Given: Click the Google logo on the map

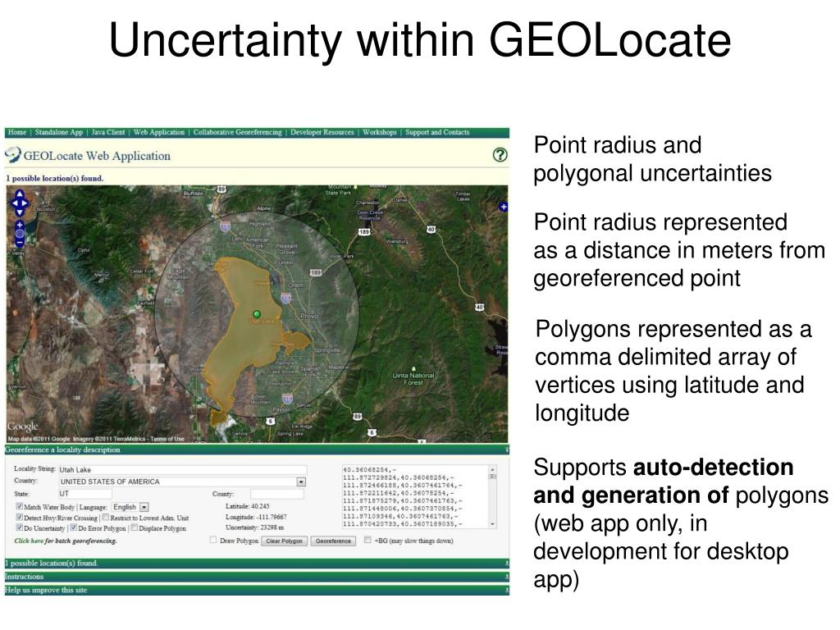Looking at the screenshot, I should tap(22, 427).
